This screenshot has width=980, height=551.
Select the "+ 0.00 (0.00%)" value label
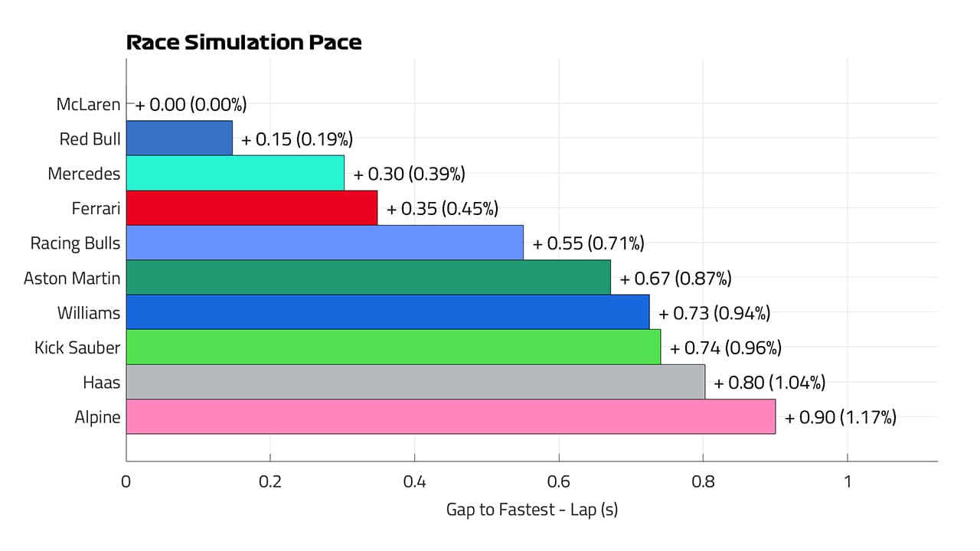191,104
